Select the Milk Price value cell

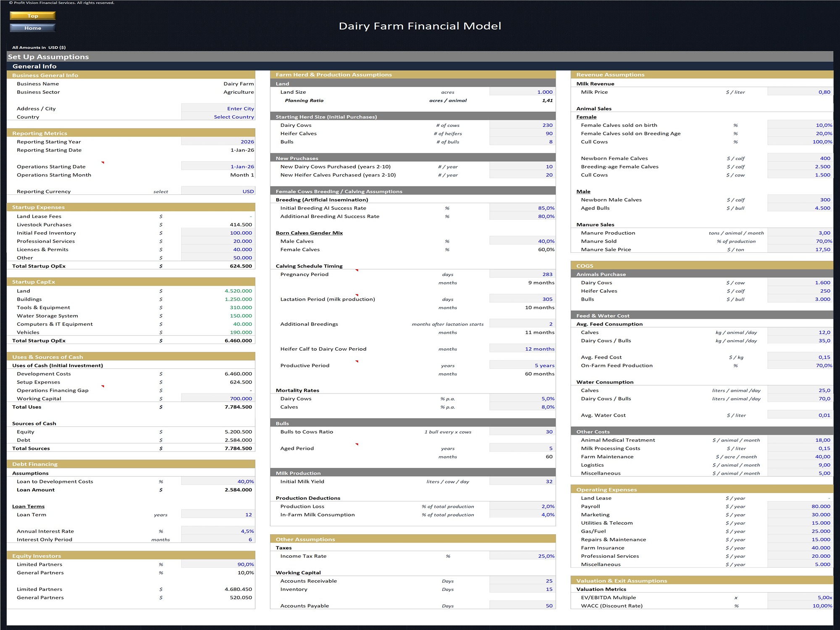coord(799,92)
